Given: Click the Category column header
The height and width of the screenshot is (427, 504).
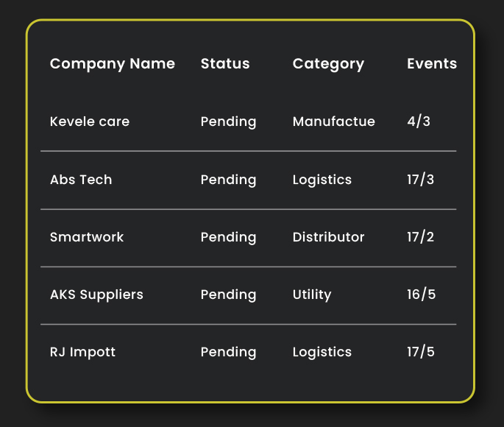Looking at the screenshot, I should click(328, 64).
